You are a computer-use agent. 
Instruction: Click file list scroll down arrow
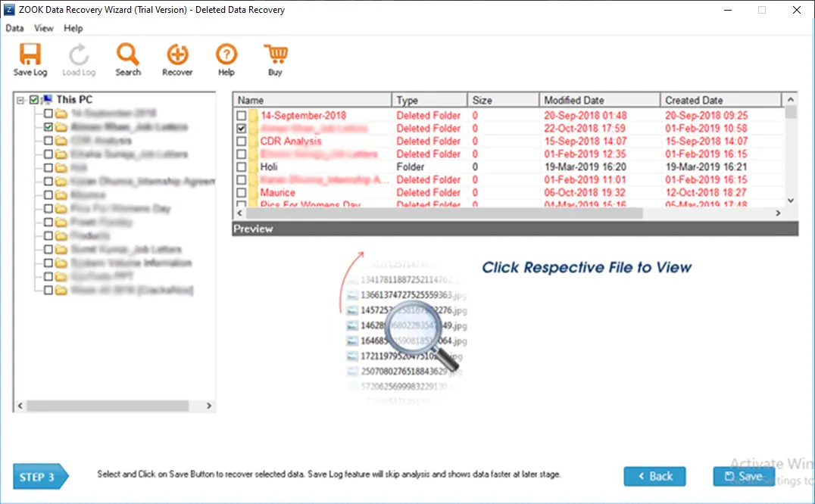791,201
